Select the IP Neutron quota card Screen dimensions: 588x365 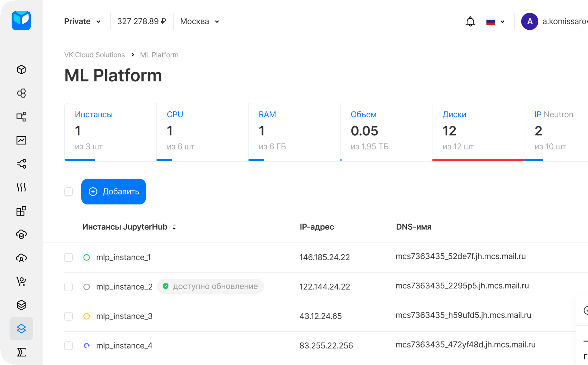[556, 132]
